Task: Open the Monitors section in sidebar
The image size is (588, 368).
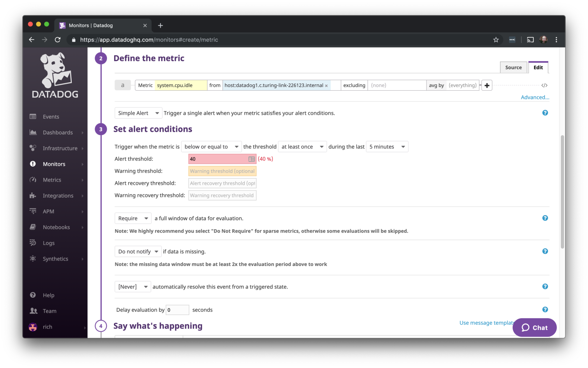Action: [54, 164]
